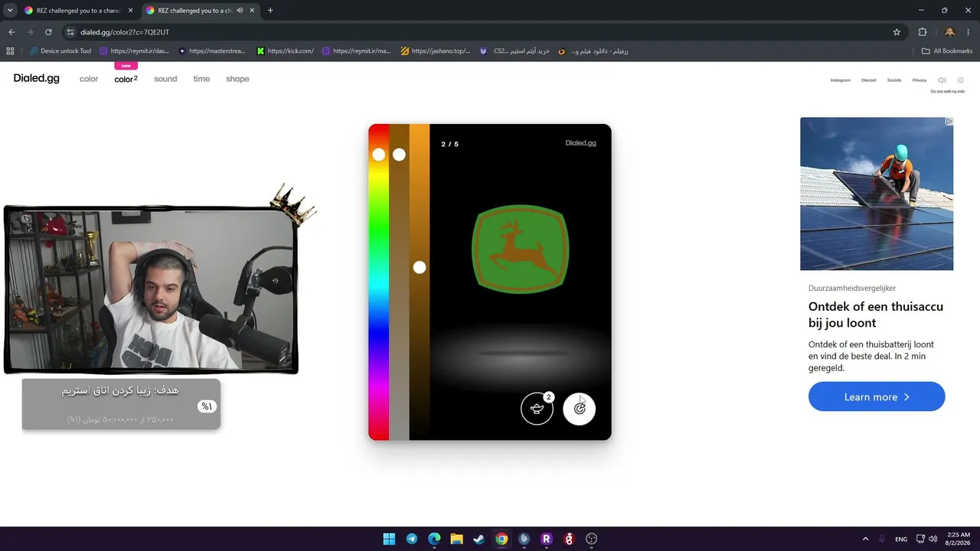This screenshot has width=980, height=551.
Task: Open the genie lamp hint button
Action: coord(537,408)
